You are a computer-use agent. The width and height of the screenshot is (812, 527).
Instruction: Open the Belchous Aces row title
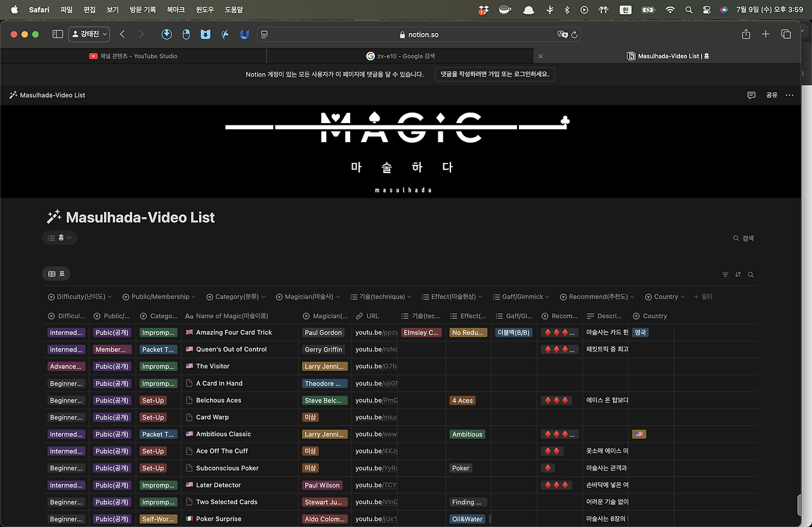click(x=218, y=400)
